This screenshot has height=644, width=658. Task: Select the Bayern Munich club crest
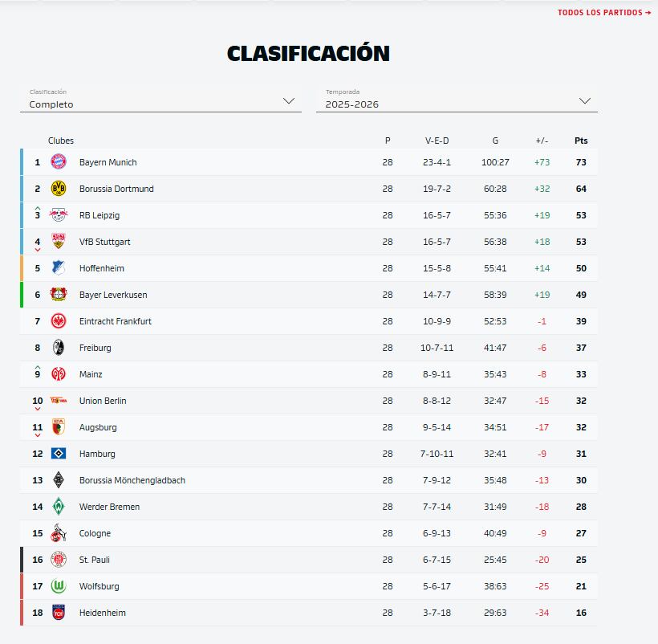pyautogui.click(x=59, y=161)
